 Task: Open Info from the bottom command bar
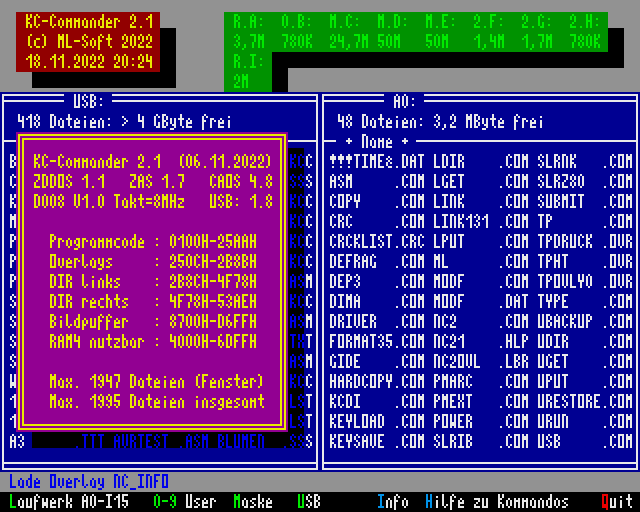click(393, 502)
